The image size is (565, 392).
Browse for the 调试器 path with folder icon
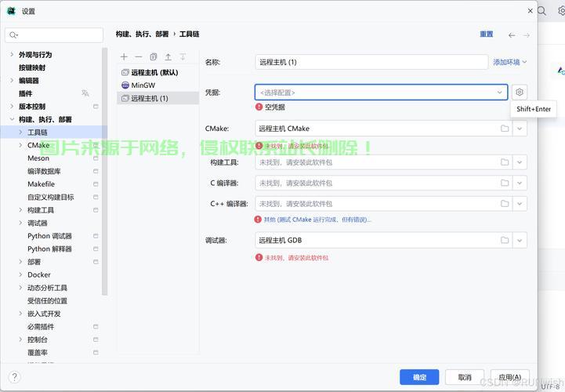[x=505, y=241]
